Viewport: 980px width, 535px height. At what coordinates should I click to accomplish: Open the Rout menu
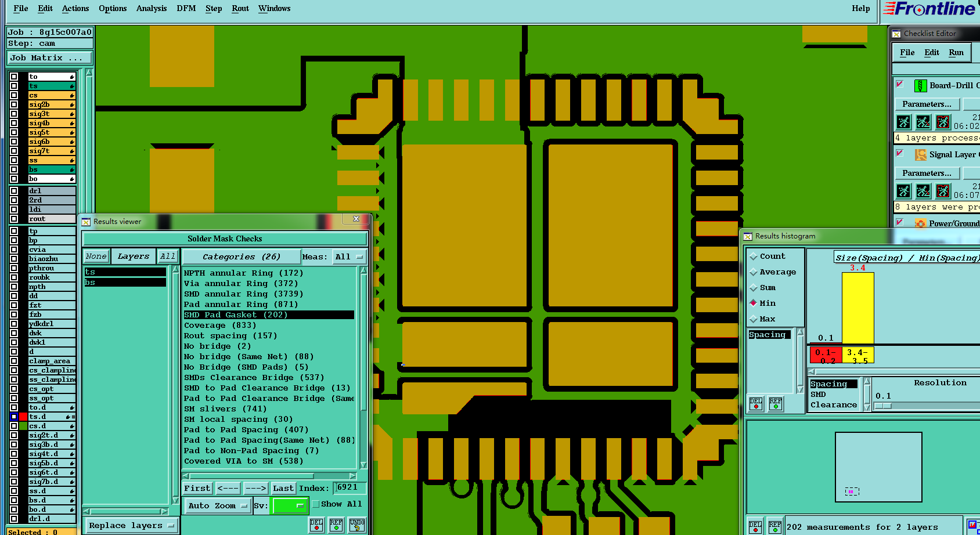point(240,8)
